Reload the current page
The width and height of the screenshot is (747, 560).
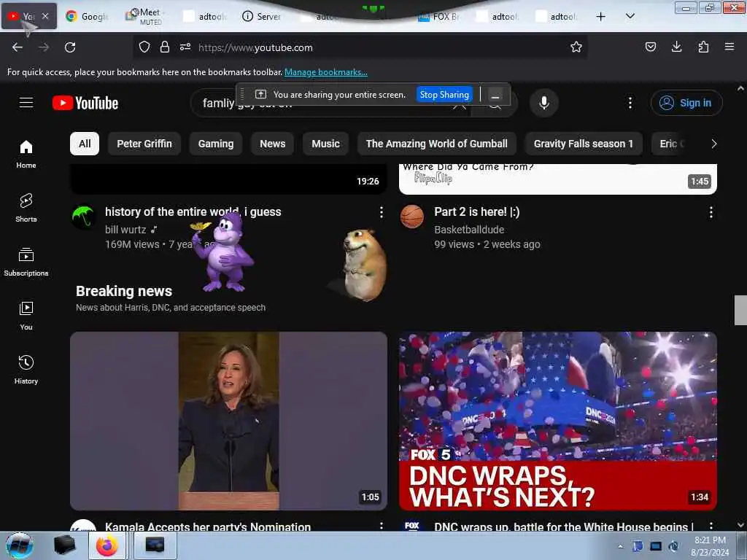tap(70, 47)
